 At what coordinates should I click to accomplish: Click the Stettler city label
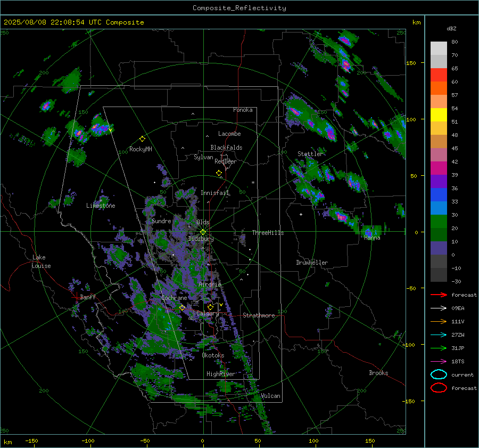coord(310,154)
